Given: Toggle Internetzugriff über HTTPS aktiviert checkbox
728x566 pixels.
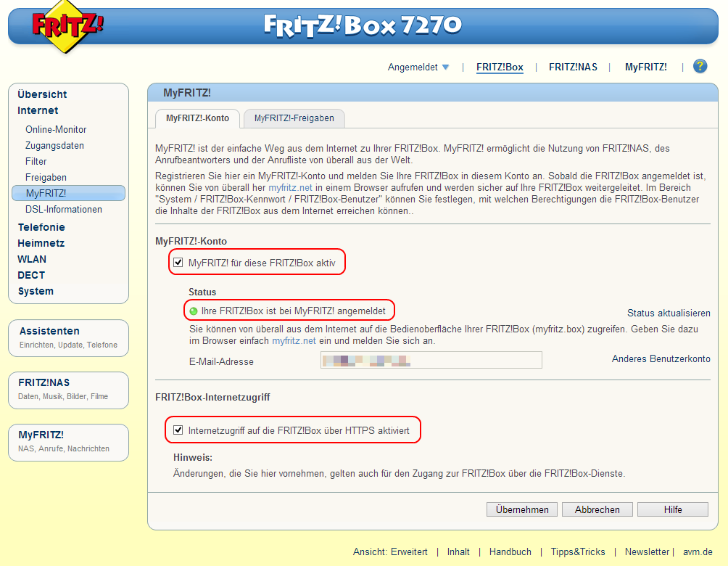Looking at the screenshot, I should pos(178,430).
